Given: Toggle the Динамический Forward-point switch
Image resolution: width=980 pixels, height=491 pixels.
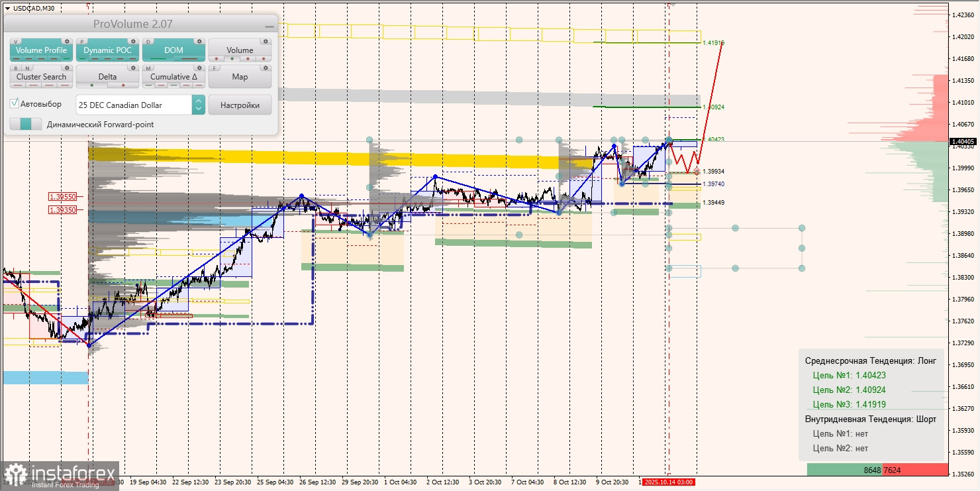Looking at the screenshot, I should [x=26, y=124].
